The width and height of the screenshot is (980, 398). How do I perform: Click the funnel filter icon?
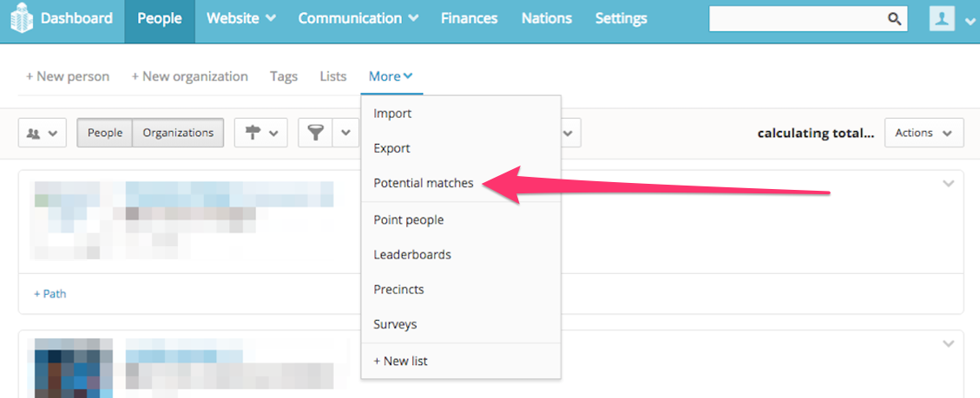316,133
